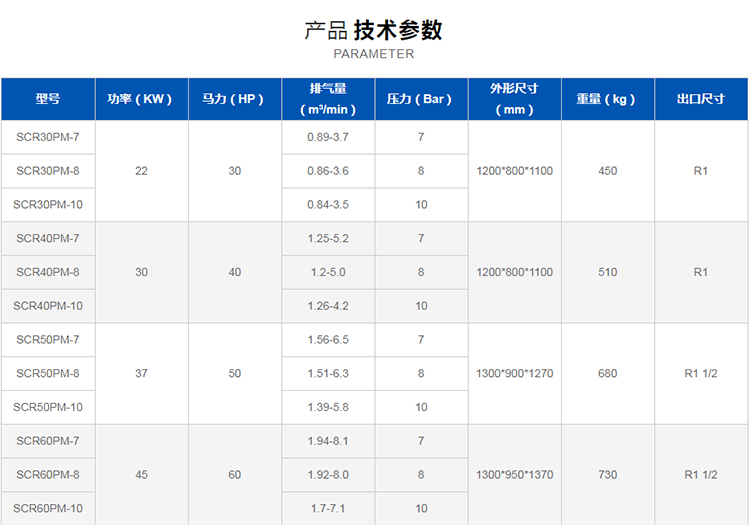Click the SCR30PM-7 model cell

tap(47, 137)
